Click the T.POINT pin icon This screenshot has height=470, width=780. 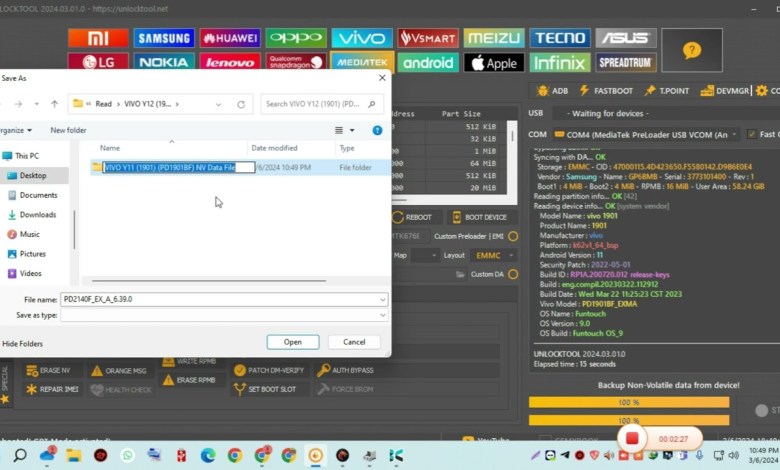[651, 90]
